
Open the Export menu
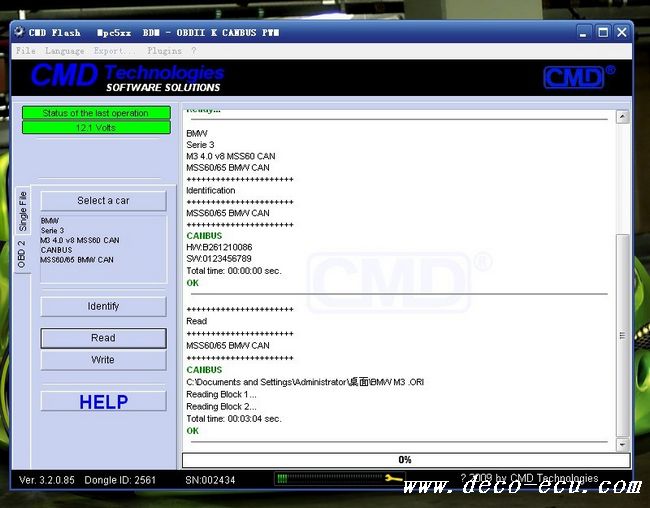114,51
